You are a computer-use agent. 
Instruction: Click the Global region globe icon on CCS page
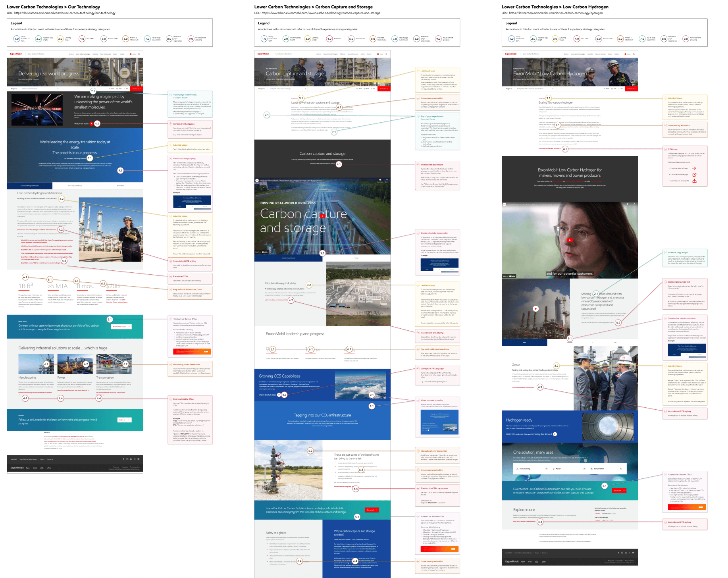(378, 54)
